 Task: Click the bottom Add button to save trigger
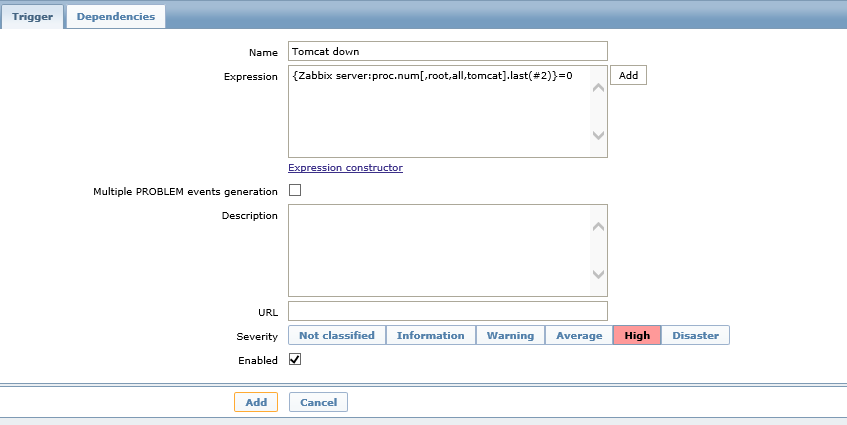256,402
